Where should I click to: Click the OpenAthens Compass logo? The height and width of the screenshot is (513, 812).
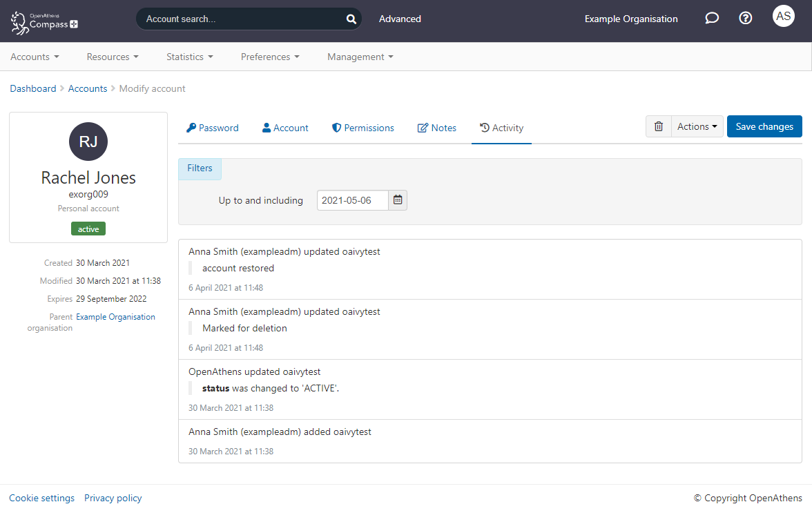[x=43, y=21]
